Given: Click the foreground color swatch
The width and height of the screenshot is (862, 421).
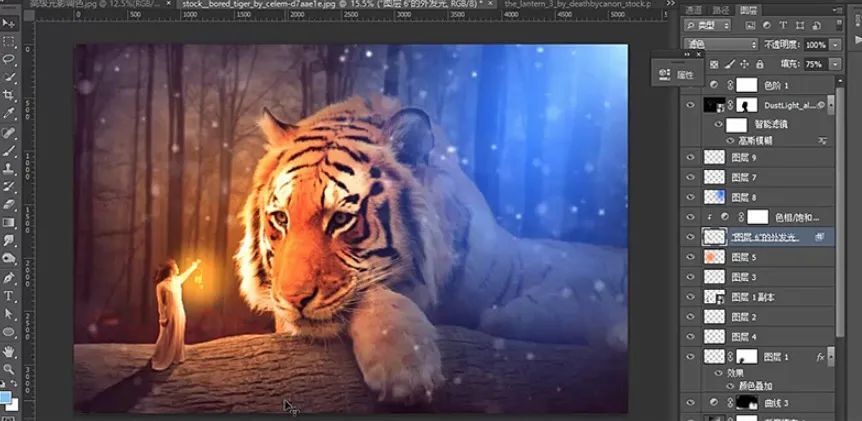Looking at the screenshot, I should (6, 397).
